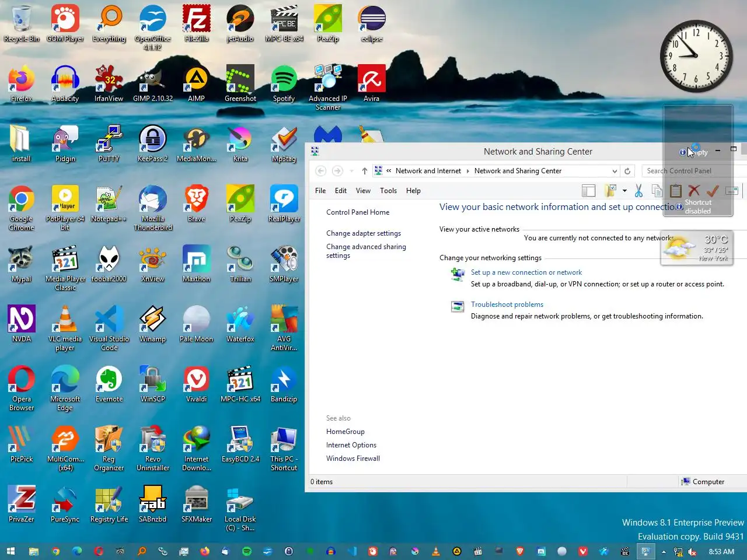Select the Evernote desktop icon

(109, 384)
